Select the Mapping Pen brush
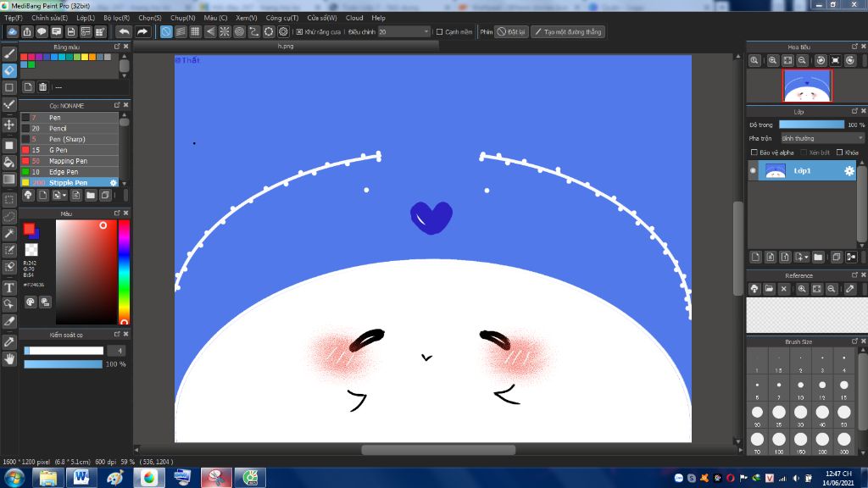The image size is (868, 488). [x=70, y=161]
